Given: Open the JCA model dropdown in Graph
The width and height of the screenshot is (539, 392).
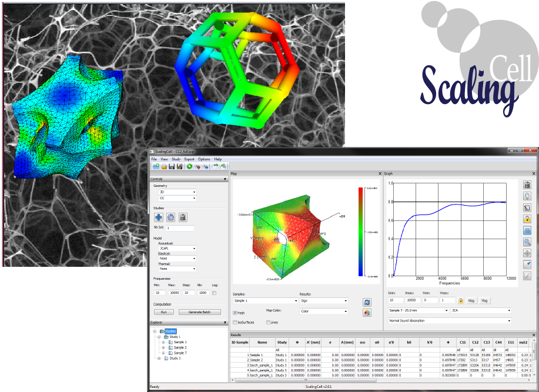Looking at the screenshot, I should [x=481, y=310].
